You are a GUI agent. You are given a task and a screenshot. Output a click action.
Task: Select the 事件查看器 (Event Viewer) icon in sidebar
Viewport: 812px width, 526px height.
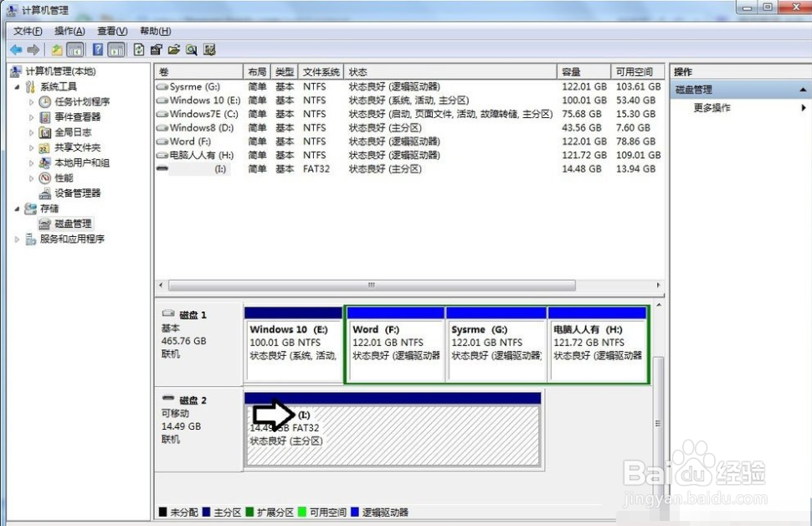pyautogui.click(x=44, y=116)
